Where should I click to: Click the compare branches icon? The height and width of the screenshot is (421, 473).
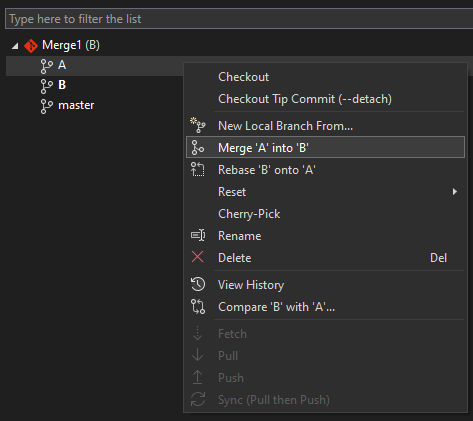(x=198, y=307)
